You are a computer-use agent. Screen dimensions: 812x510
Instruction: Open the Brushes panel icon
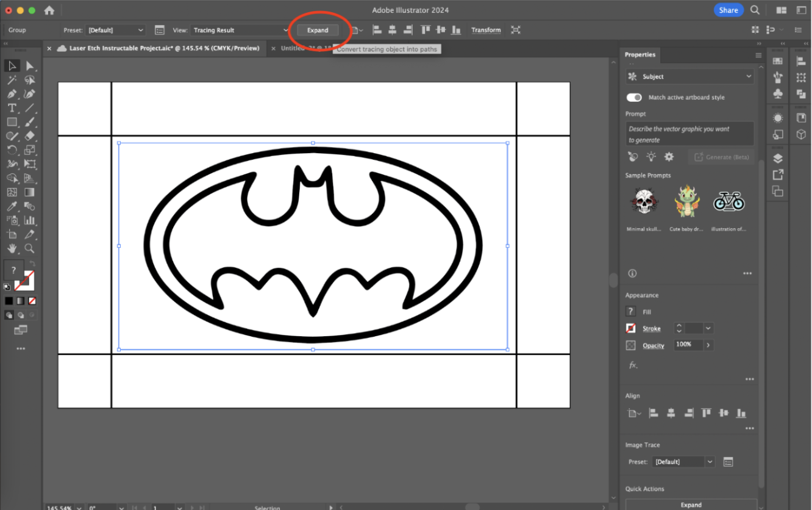[778, 77]
